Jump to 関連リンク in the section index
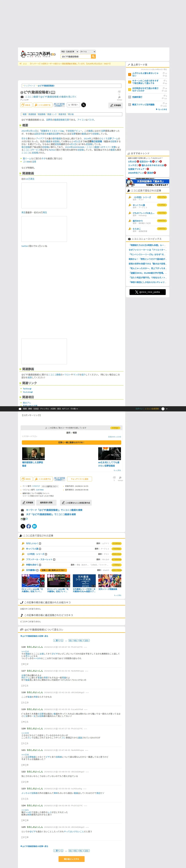186x868 pixels. pos(52,114)
